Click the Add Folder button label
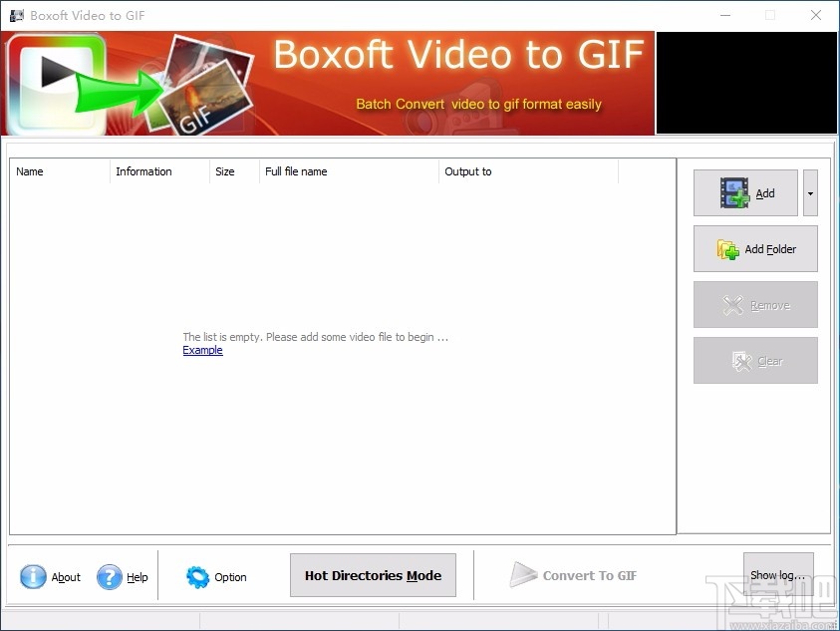 [x=770, y=249]
